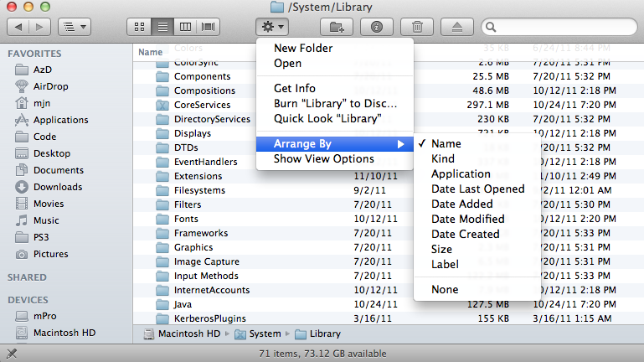
Task: Set arrangement to None
Action: [477, 290]
